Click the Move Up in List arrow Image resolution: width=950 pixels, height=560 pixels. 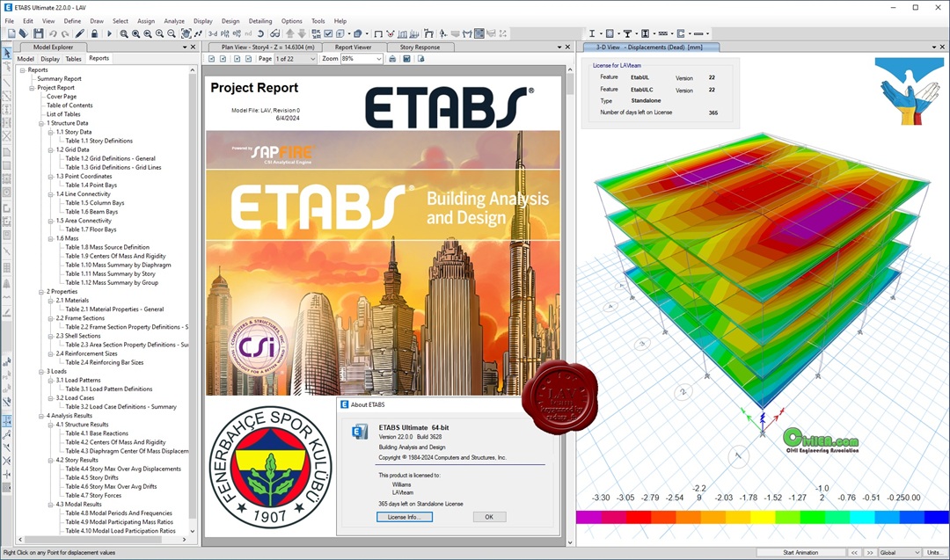289,33
